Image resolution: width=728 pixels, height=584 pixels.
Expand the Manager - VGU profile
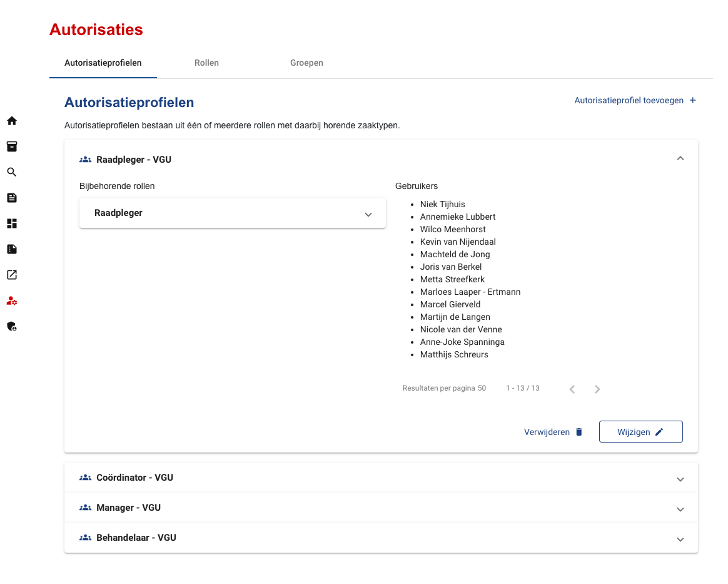(x=680, y=510)
